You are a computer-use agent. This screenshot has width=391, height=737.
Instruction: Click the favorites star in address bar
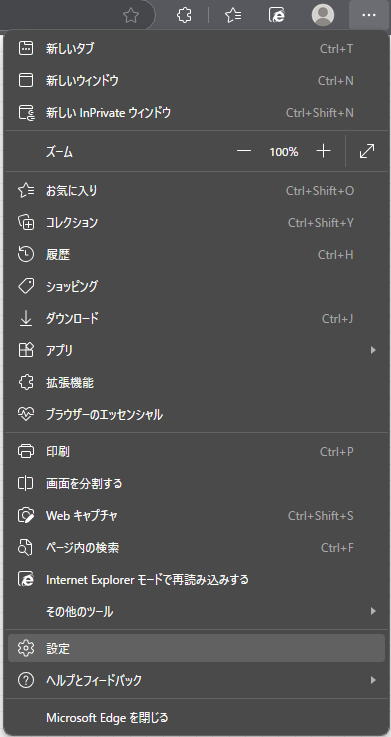click(131, 16)
